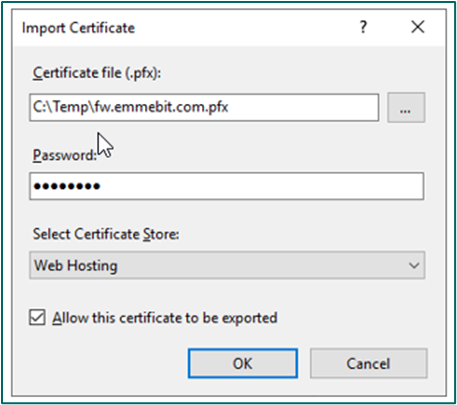Click the 'Certificate file (.pfx):' label
Image resolution: width=457 pixels, height=405 pixels.
(x=97, y=73)
